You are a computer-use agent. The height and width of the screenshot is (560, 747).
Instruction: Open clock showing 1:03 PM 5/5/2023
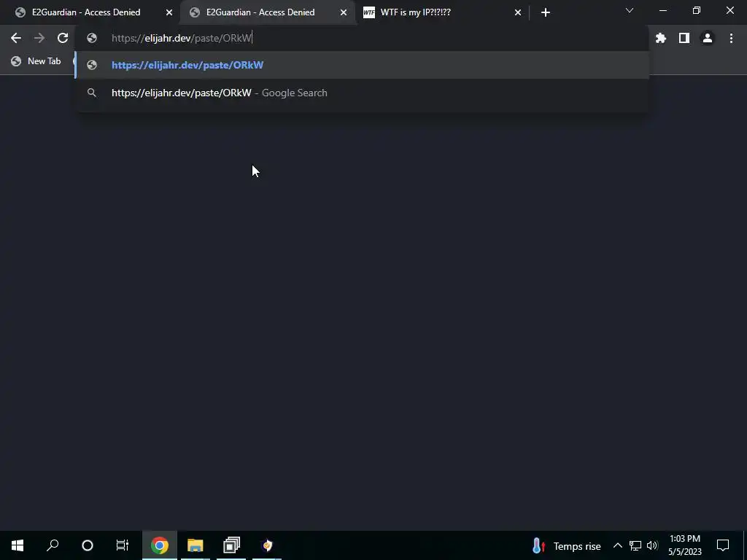(x=684, y=545)
